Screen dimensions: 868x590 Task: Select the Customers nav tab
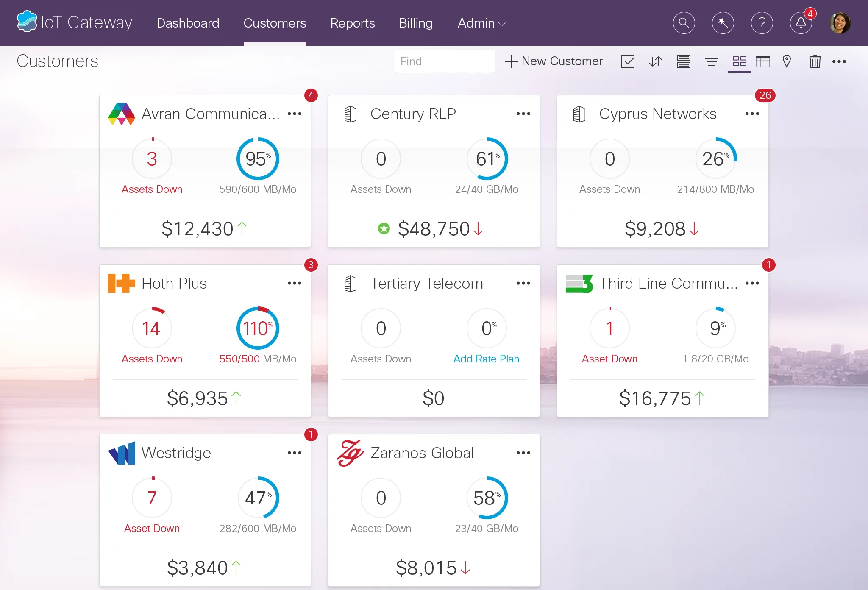(x=275, y=23)
